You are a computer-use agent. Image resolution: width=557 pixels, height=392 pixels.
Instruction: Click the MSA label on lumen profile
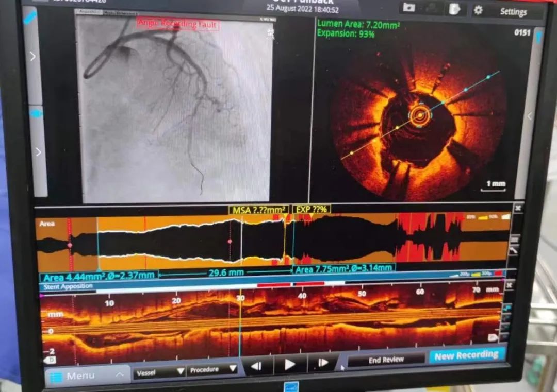258,210
